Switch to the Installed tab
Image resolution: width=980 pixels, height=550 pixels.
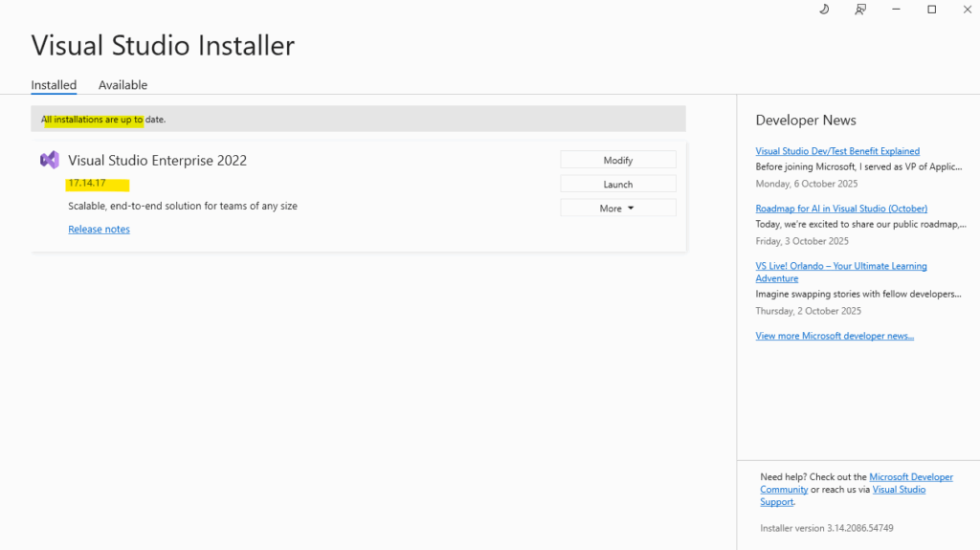[54, 85]
